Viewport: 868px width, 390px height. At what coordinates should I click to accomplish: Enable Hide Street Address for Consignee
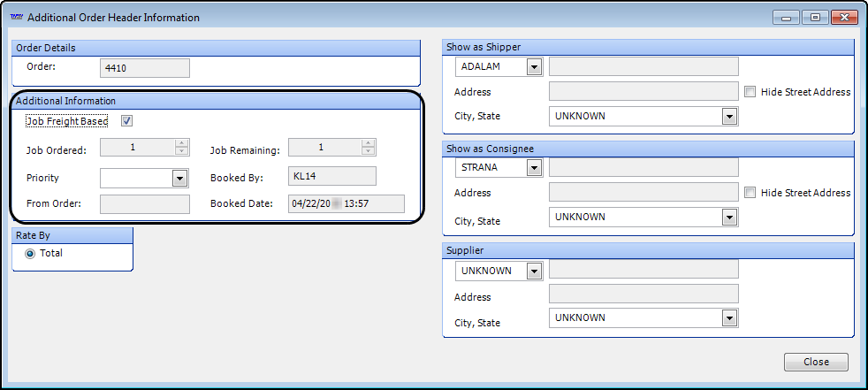750,193
